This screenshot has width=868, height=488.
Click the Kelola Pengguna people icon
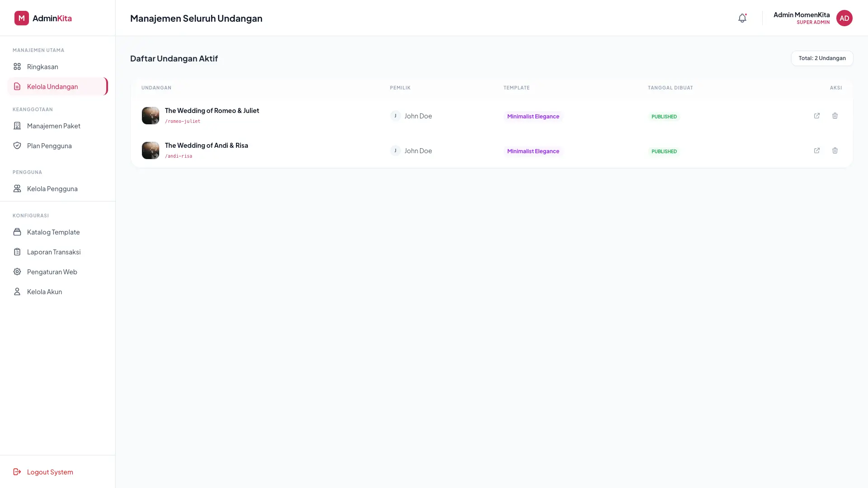click(x=17, y=188)
